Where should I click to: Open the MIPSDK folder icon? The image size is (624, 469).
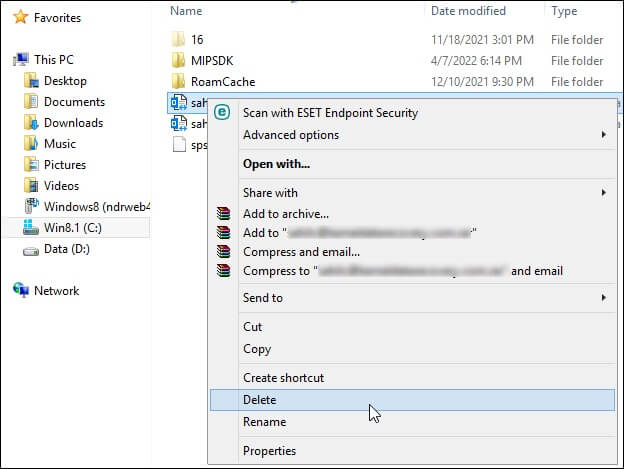tap(179, 60)
